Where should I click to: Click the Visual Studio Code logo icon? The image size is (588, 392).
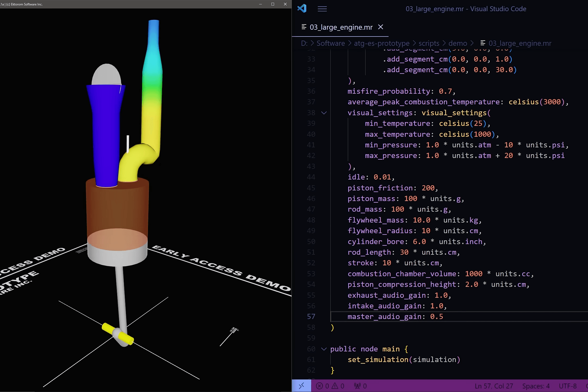tap(302, 8)
